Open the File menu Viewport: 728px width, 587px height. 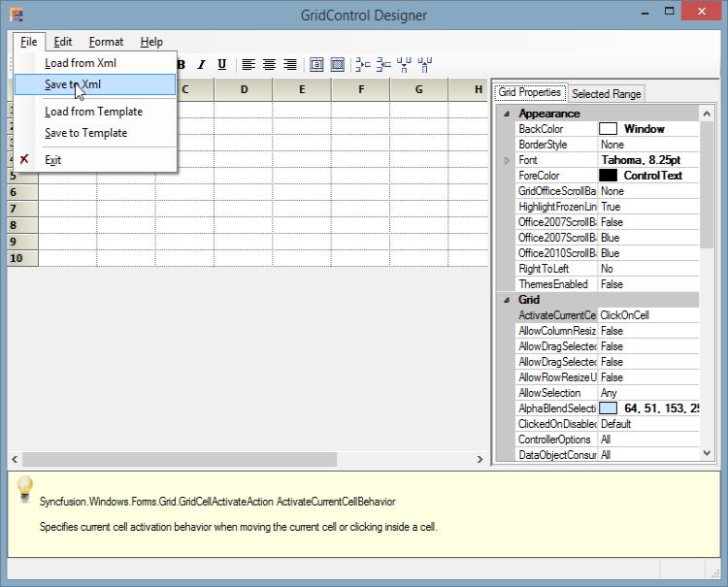29,42
